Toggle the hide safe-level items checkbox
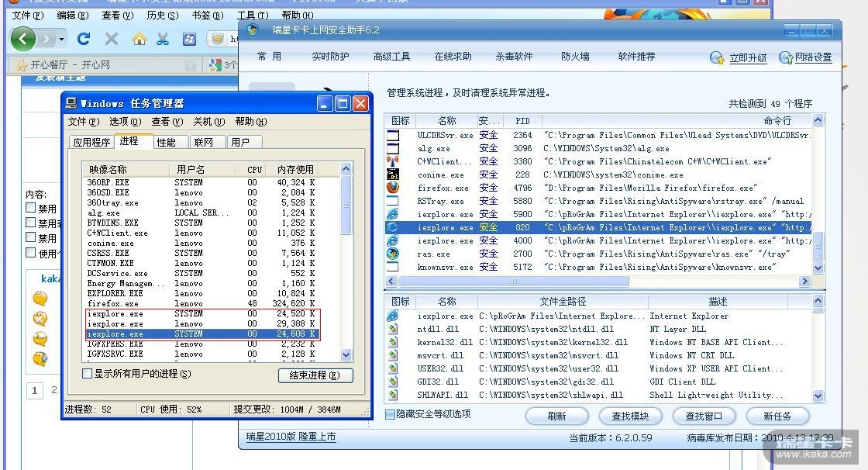 click(x=391, y=414)
